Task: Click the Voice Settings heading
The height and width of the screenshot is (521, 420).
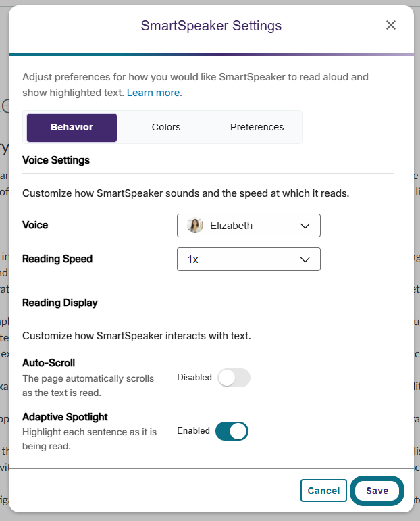Action: [56, 160]
